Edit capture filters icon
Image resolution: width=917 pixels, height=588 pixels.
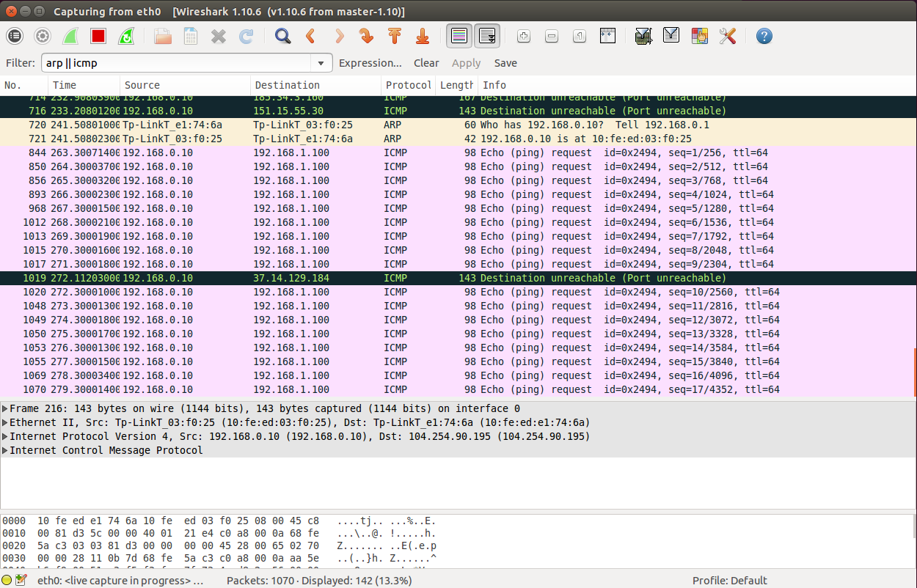click(x=643, y=36)
